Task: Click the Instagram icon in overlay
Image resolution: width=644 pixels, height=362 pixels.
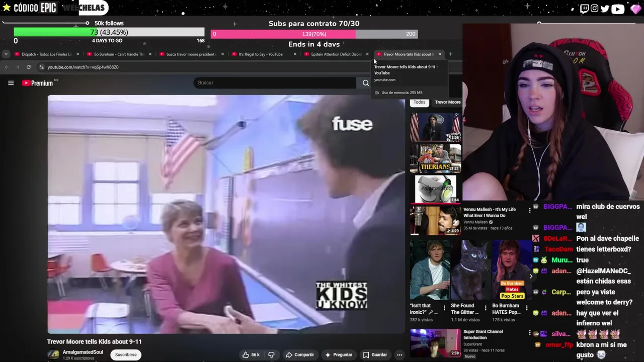Action: (595, 9)
